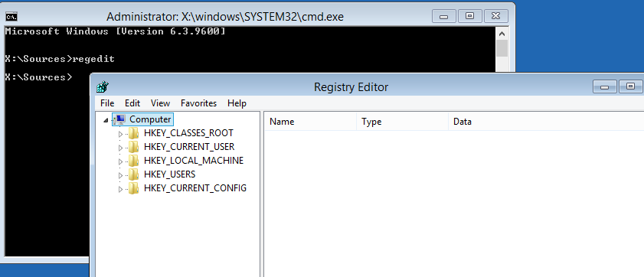Screen dimensions: 644x277
Task: Click the HKEY_LOCAL_MACHINE folder icon
Action: click(133, 161)
